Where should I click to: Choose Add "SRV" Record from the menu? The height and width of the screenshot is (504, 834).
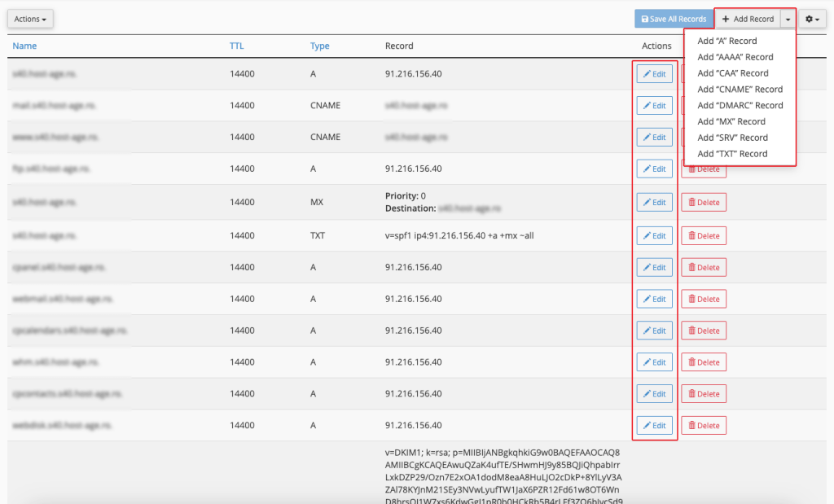pos(733,137)
